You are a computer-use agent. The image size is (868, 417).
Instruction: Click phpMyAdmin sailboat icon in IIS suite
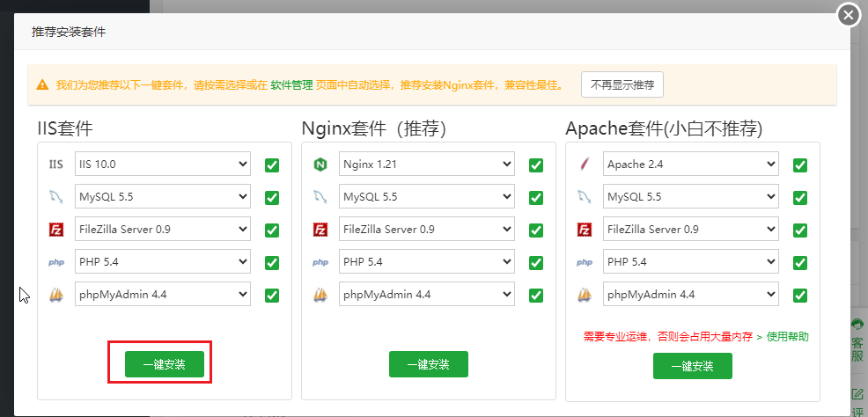[56, 295]
